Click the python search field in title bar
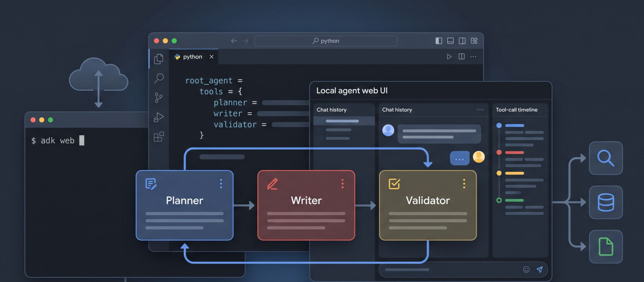 (x=326, y=41)
